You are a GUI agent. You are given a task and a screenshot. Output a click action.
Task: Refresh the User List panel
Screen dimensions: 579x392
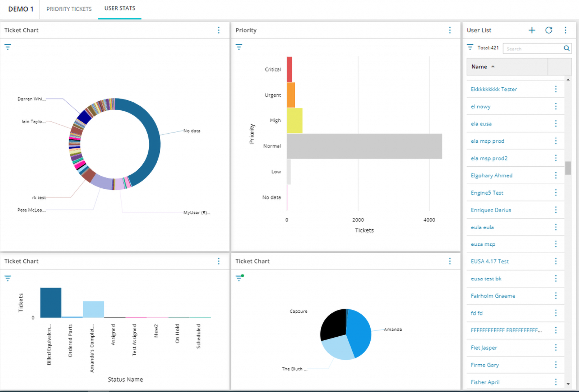click(x=548, y=30)
